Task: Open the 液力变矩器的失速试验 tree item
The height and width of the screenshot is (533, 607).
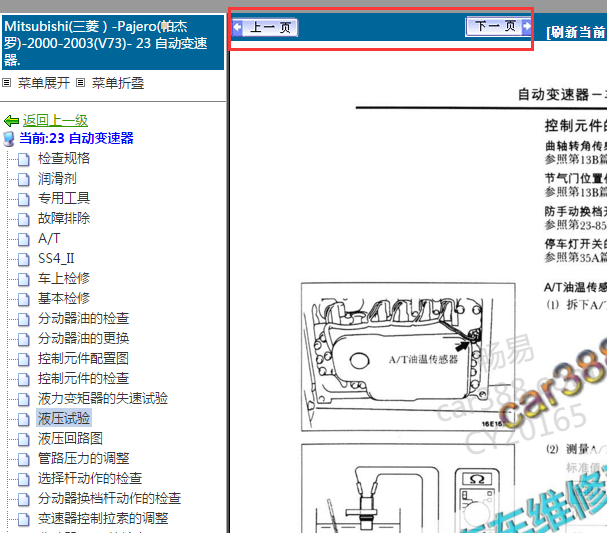Action: tap(103, 399)
